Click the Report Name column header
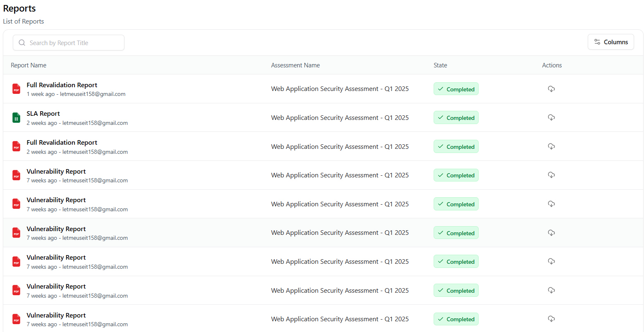 tap(29, 65)
